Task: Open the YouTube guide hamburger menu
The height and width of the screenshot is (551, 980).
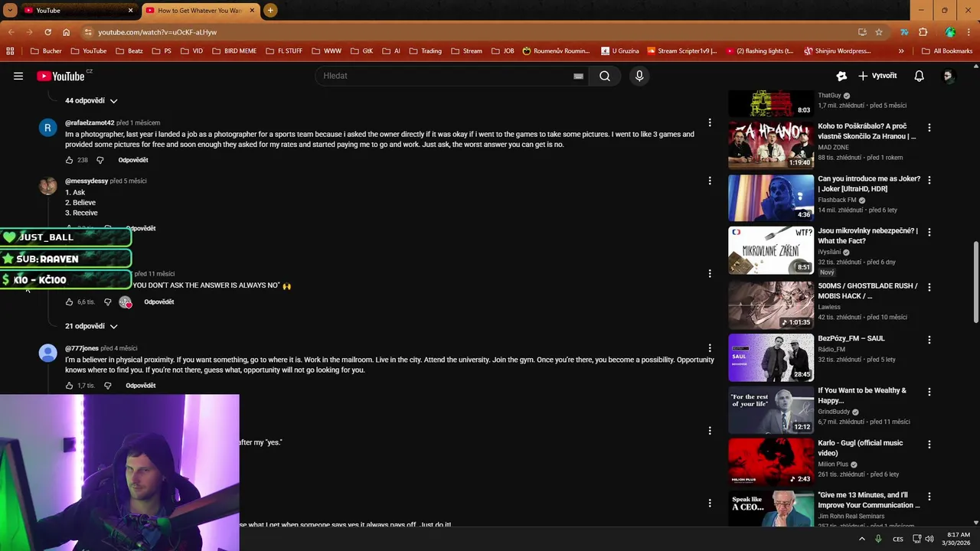Action: pyautogui.click(x=18, y=76)
